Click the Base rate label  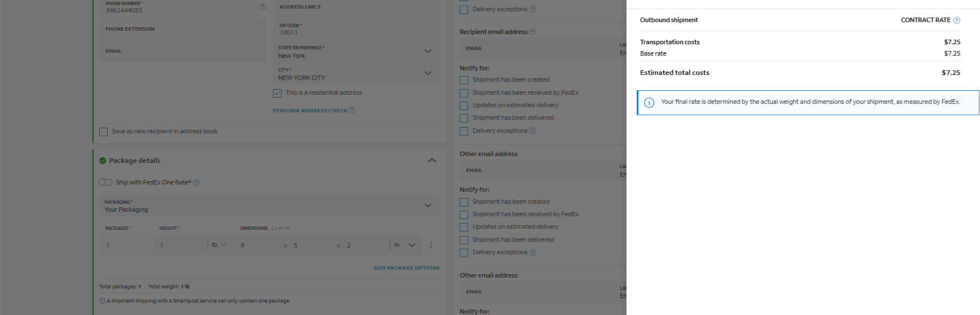pyautogui.click(x=653, y=53)
